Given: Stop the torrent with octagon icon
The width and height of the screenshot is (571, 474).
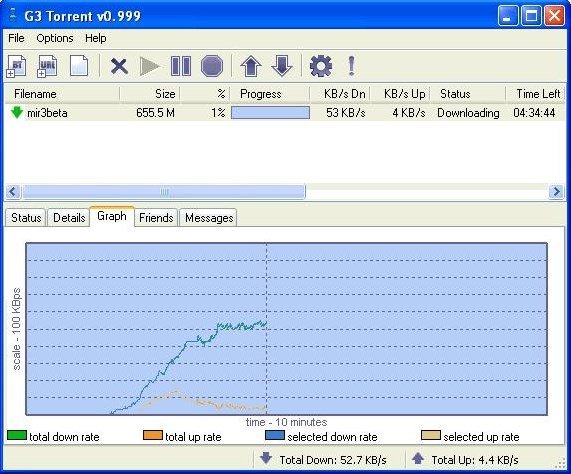Looking at the screenshot, I should pyautogui.click(x=212, y=66).
